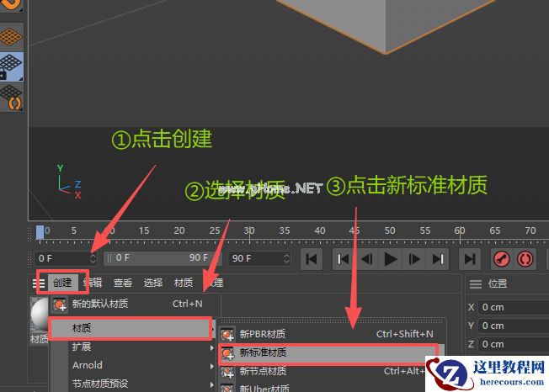Choose 新的默认材质 from the dropdown
Image resolution: width=549 pixels, height=392 pixels.
point(136,304)
